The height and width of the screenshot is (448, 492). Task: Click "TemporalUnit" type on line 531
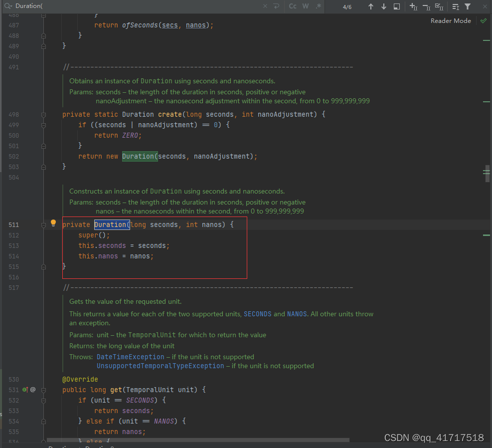point(150,390)
